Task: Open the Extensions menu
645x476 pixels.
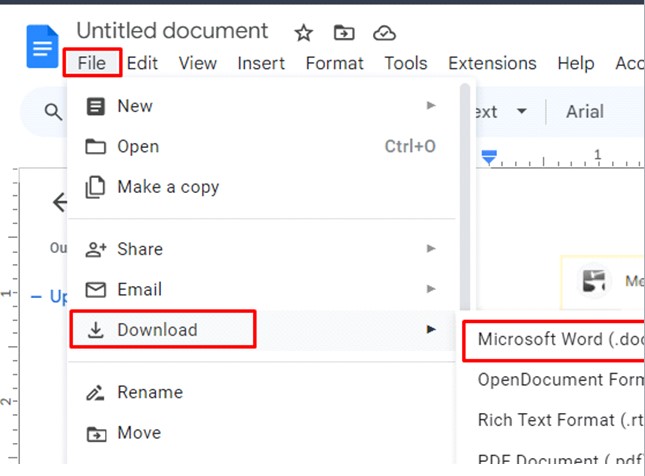Action: coord(492,63)
